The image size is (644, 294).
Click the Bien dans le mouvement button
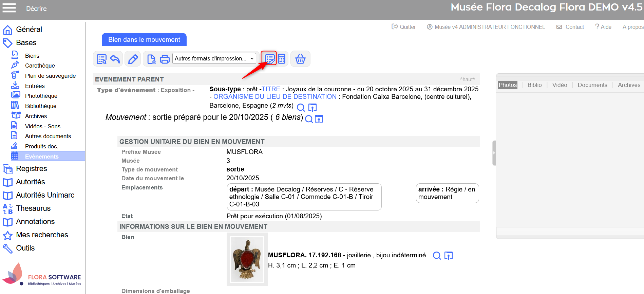144,40
